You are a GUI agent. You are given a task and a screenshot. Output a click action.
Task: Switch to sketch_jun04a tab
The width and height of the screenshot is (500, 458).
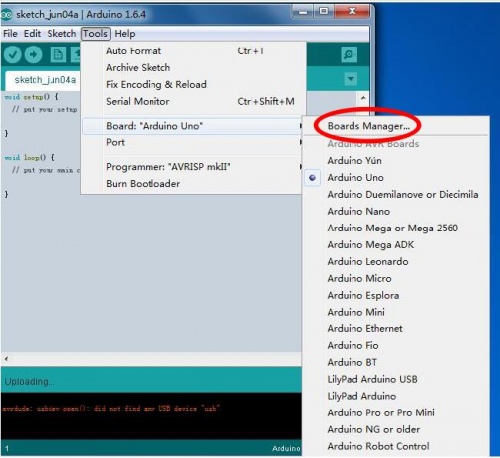point(44,80)
